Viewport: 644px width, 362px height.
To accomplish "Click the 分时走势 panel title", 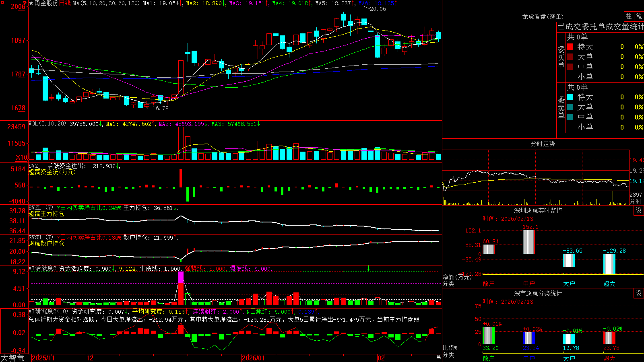I will tap(543, 144).
